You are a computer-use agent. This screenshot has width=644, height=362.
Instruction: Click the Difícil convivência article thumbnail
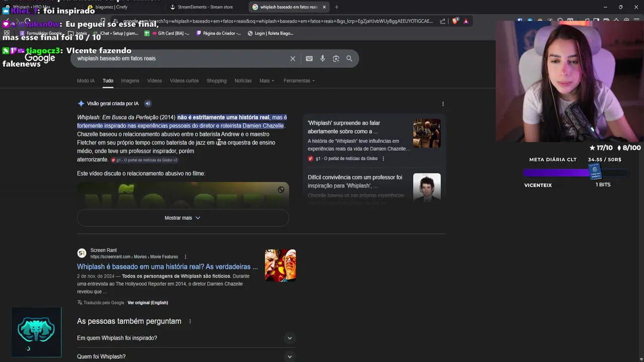tap(427, 187)
